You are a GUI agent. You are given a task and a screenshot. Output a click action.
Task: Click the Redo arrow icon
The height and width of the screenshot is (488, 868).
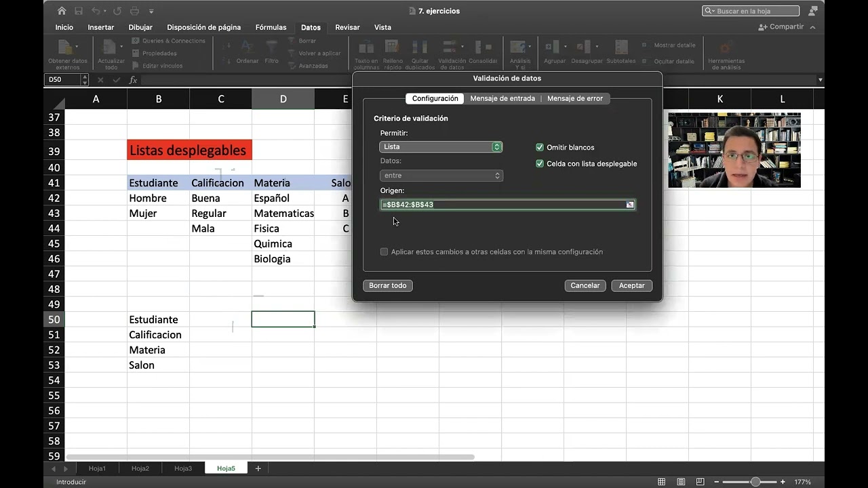[x=116, y=11]
